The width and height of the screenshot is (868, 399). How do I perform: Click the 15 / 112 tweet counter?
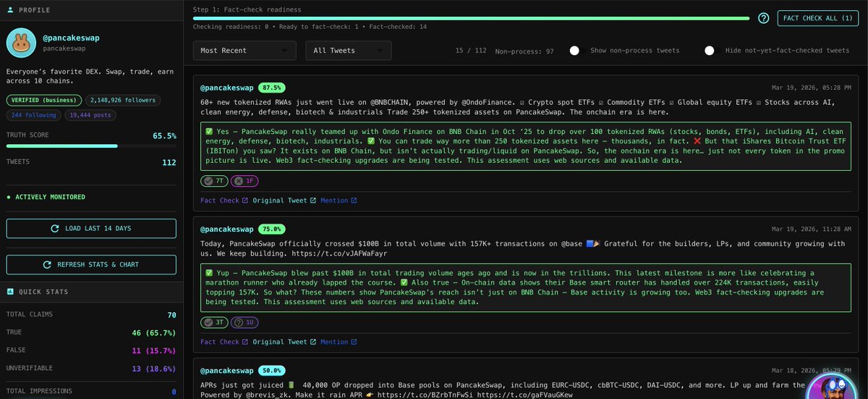tap(470, 51)
